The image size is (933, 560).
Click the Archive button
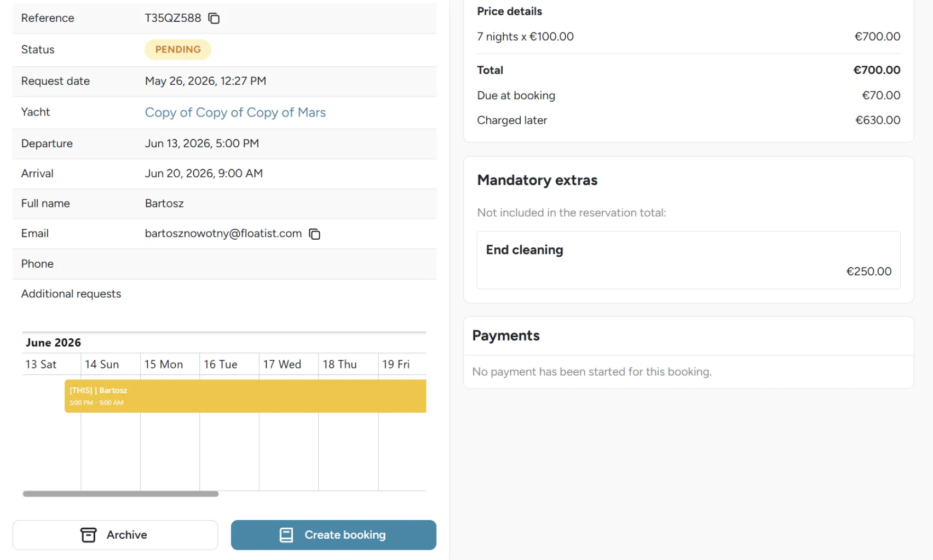coord(115,535)
